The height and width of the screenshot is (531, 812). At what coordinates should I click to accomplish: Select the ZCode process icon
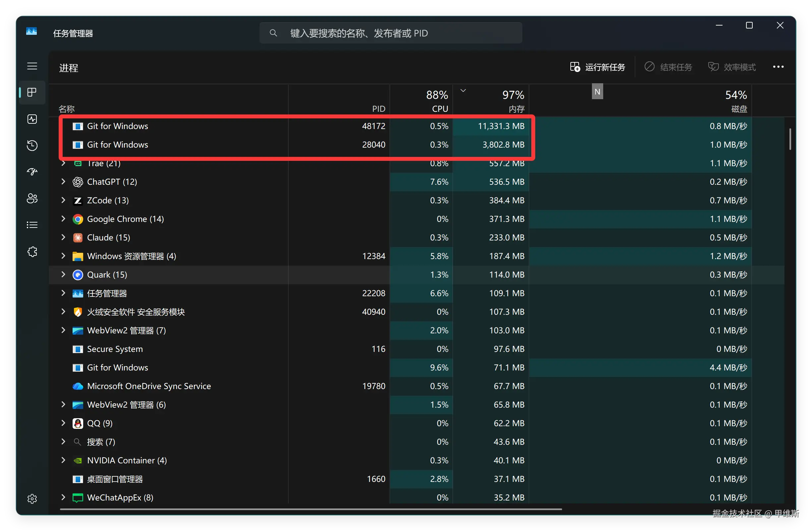(x=78, y=200)
